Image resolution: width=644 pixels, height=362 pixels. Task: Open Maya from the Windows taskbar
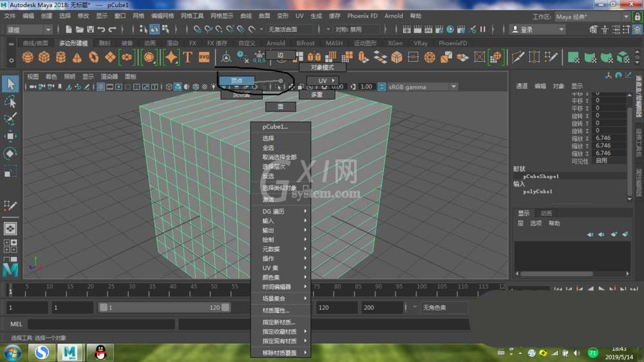click(x=70, y=352)
